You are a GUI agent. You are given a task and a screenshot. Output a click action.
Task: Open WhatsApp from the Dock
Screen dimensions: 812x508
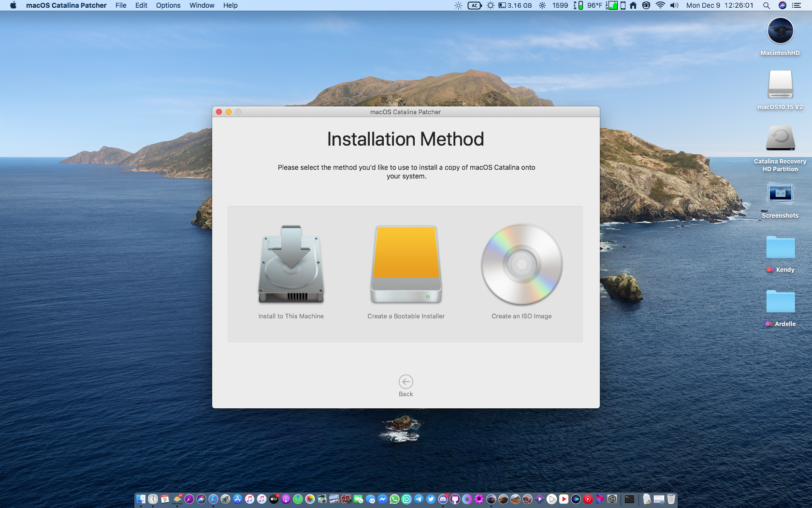394,499
